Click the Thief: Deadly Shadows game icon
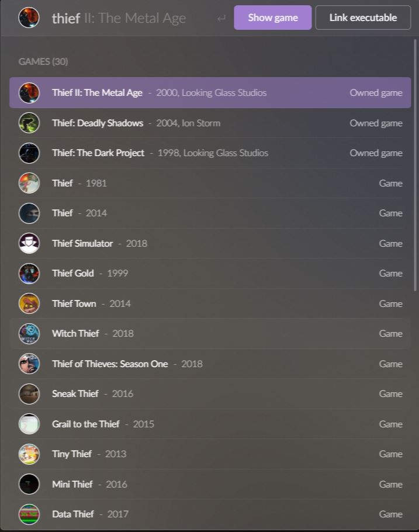Image resolution: width=419 pixels, height=532 pixels. (29, 123)
